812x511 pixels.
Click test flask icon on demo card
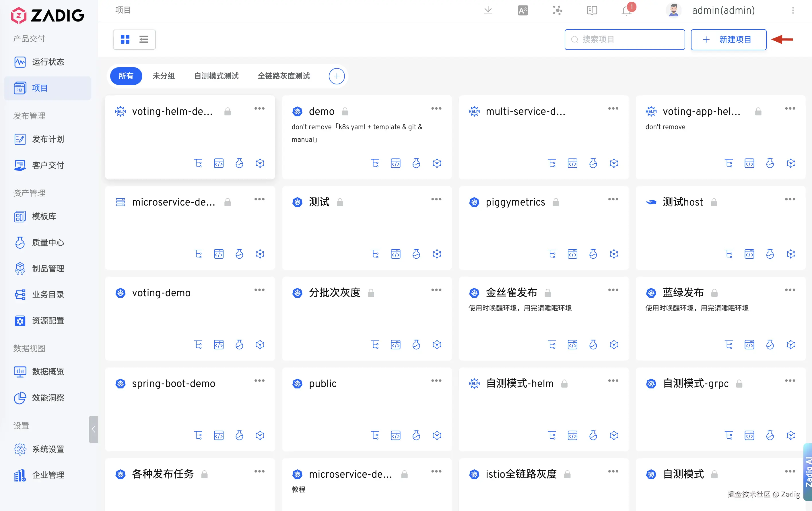[416, 163]
